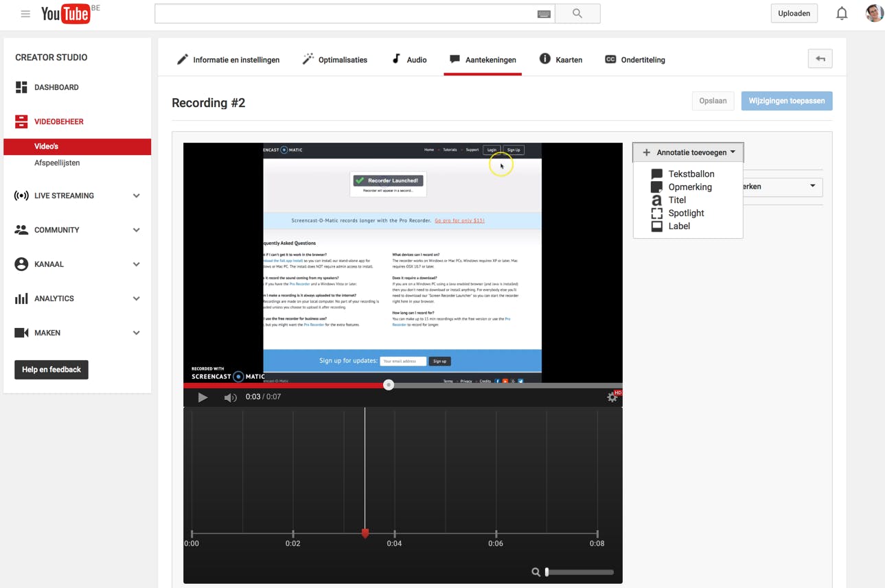Image resolution: width=885 pixels, height=588 pixels.
Task: Switch to the Optimalisaties tab
Action: coord(334,60)
